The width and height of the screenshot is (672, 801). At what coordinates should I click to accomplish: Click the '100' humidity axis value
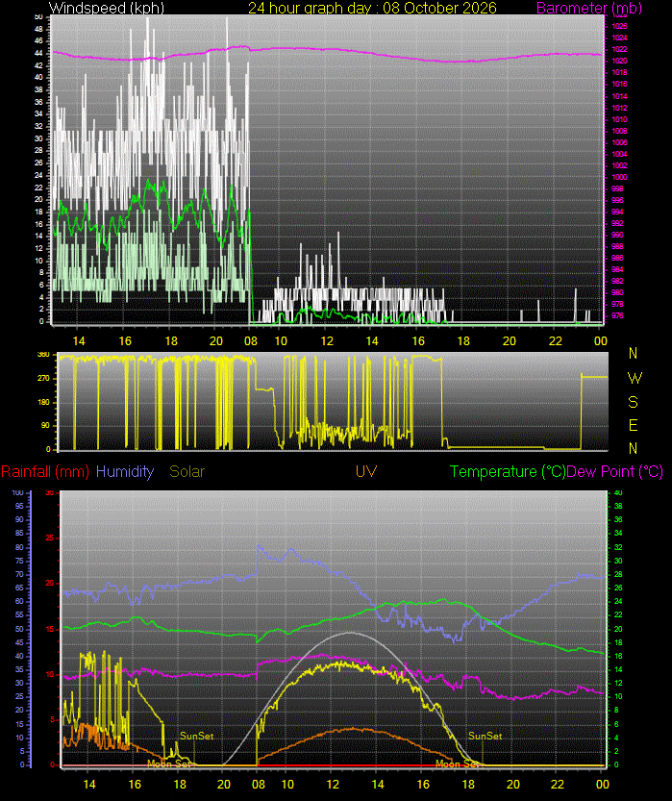coord(18,493)
